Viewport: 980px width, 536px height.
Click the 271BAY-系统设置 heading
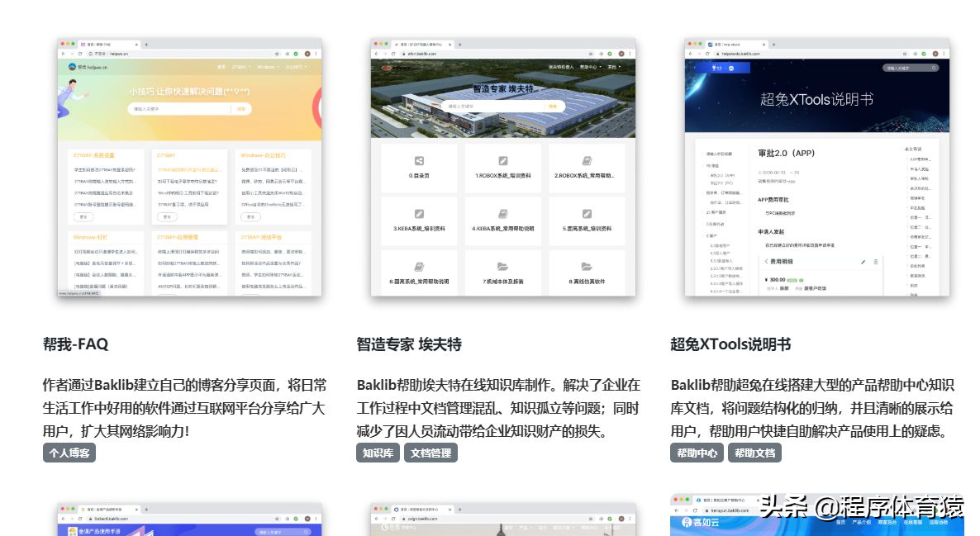click(x=93, y=155)
